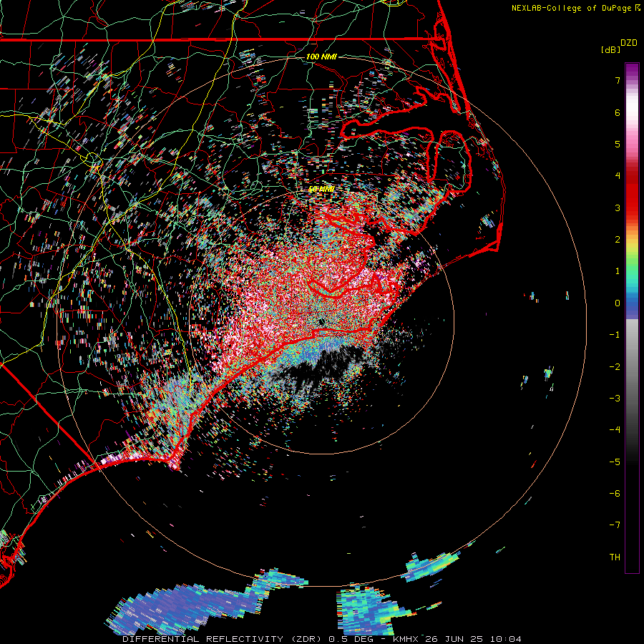Click the Differential Reflectivity caption at bottom

322,639
